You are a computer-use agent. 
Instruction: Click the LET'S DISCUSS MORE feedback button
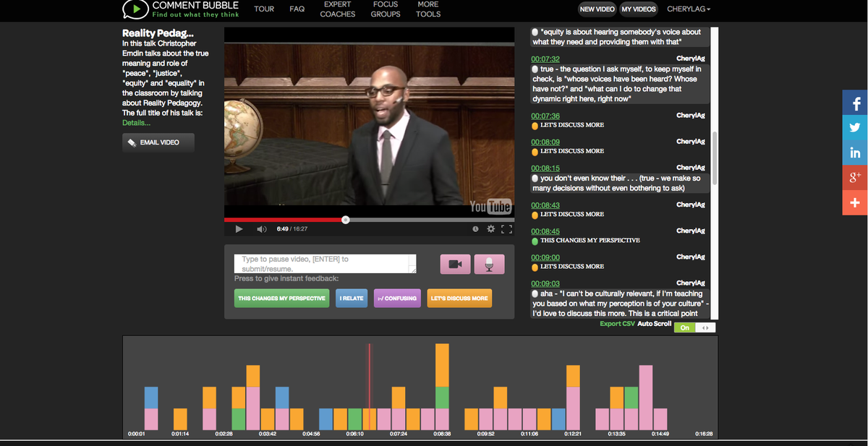coord(459,298)
